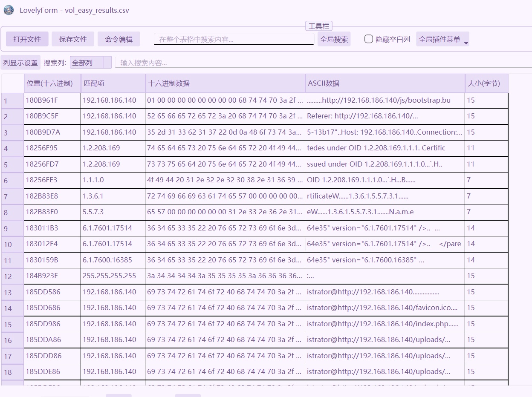
Task: Click the 十六进制数据 column header
Action: point(225,83)
